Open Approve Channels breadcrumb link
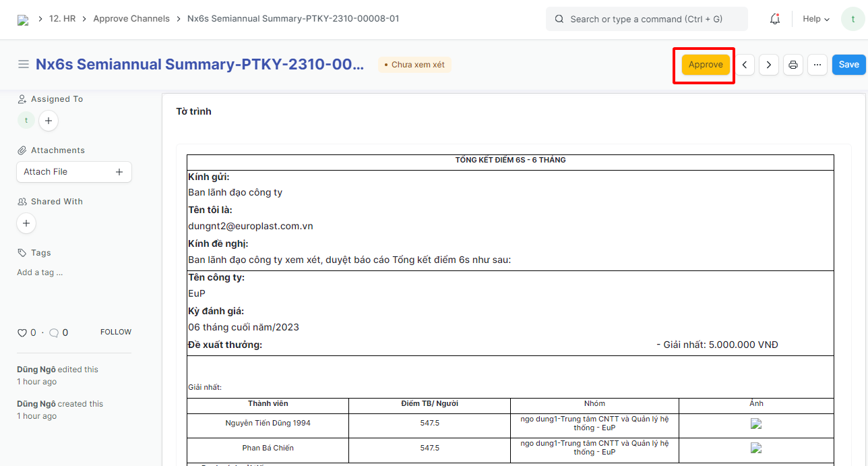 coord(131,19)
